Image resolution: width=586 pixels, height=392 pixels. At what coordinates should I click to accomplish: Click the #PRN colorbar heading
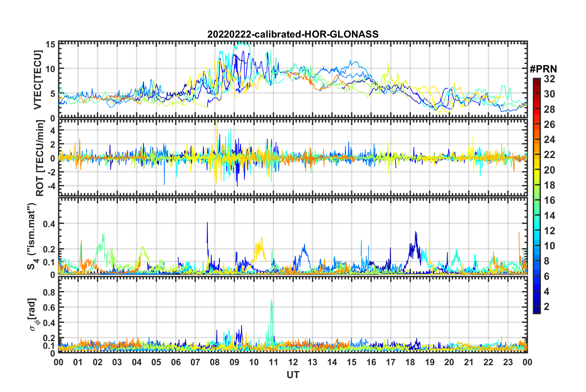click(x=543, y=69)
